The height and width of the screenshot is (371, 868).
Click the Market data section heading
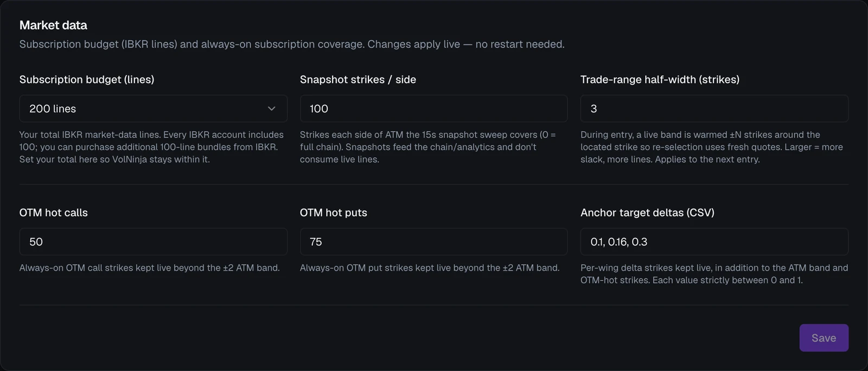coord(53,25)
